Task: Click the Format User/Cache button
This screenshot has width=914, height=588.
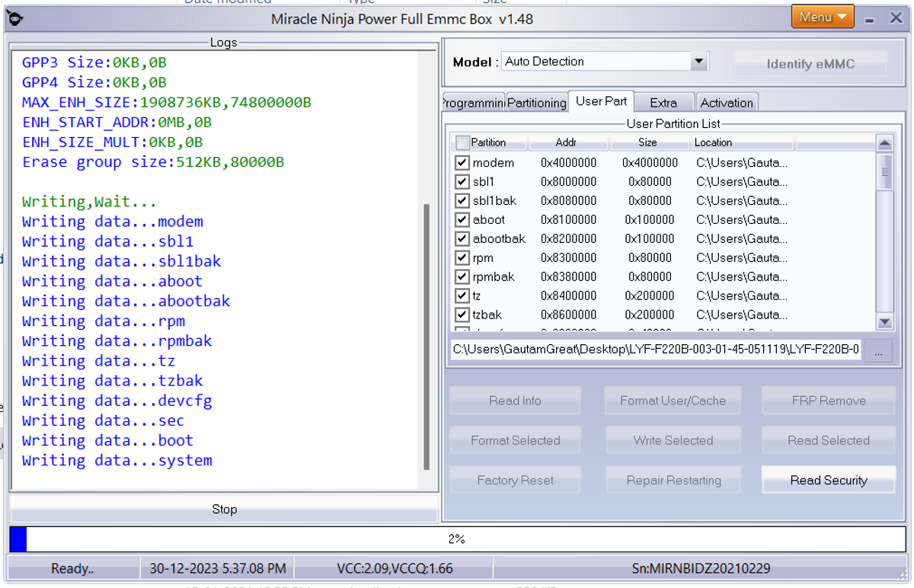Action: tap(673, 401)
